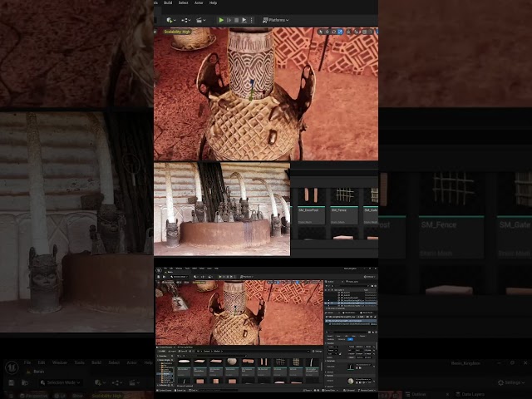Open the Show flags menu in the bottom strip
This screenshot has height=399, width=532.
(x=77, y=396)
